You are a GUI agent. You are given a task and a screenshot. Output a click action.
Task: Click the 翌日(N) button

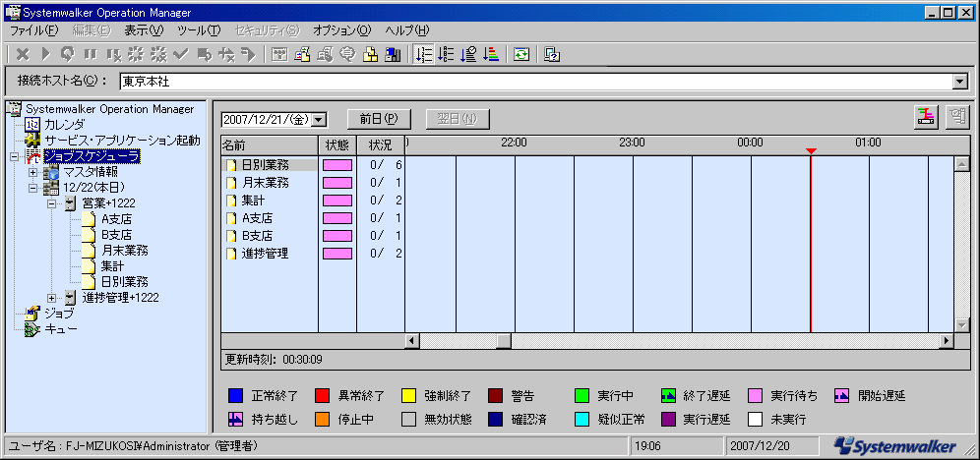[458, 119]
